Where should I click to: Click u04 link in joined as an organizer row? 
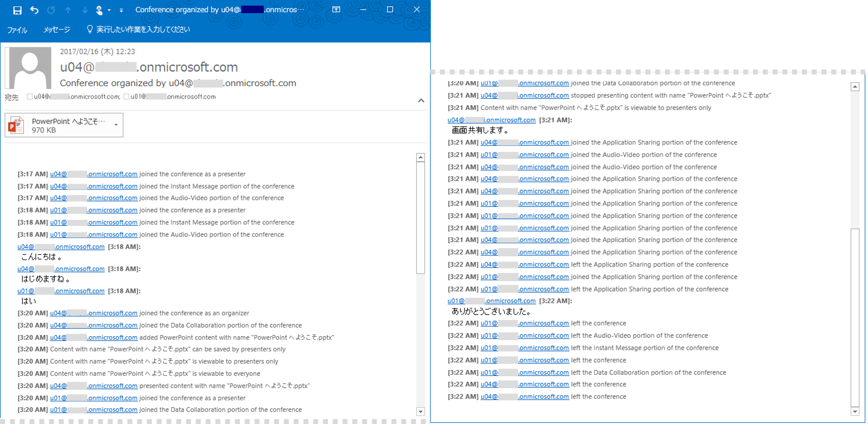(x=94, y=313)
